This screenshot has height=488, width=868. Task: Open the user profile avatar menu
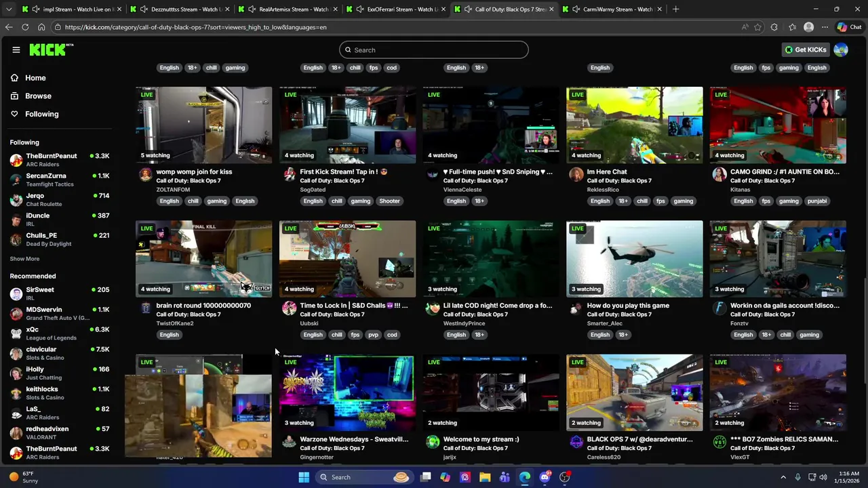(841, 49)
